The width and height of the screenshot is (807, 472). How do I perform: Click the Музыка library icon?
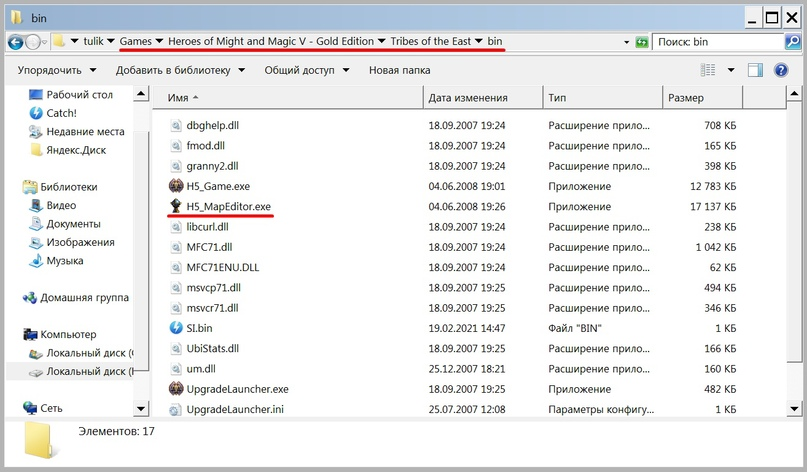(x=36, y=260)
